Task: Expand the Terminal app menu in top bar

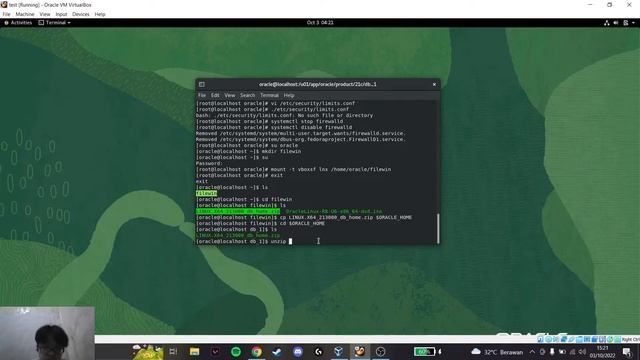Action: (x=54, y=23)
